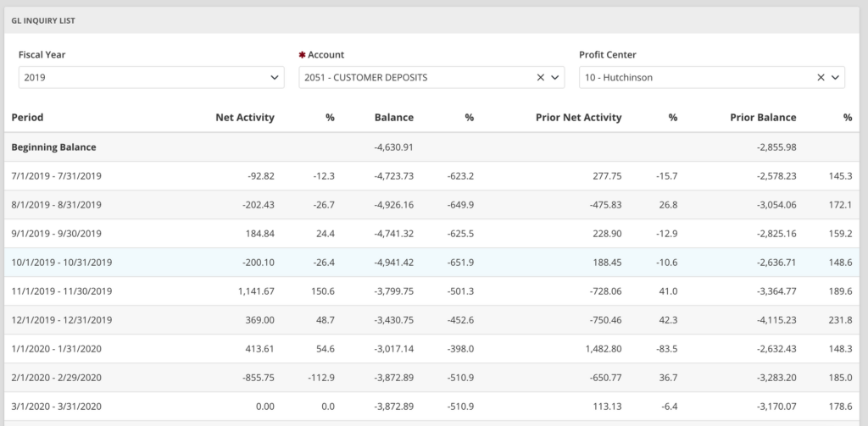
Task: Click the Prior Balance column header
Action: click(x=763, y=118)
